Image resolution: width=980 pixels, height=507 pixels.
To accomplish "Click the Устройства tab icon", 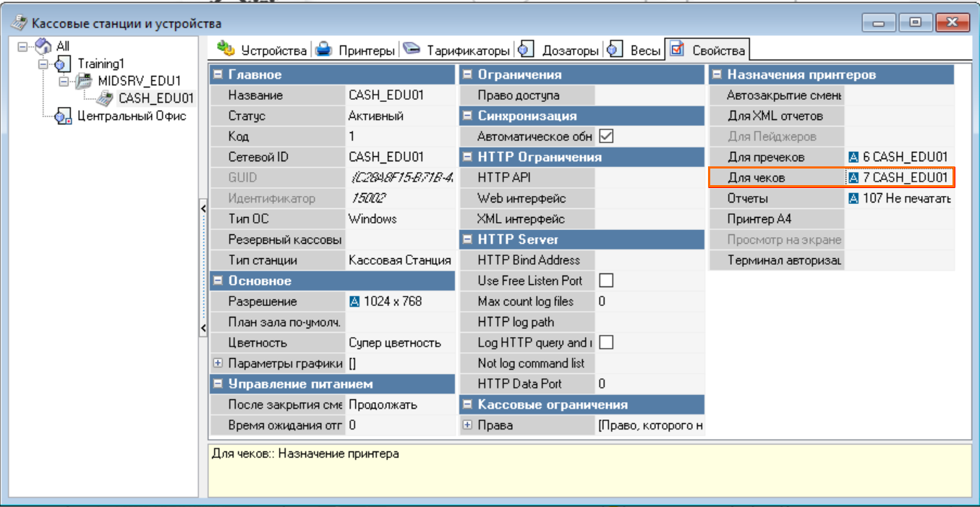I will 226,49.
